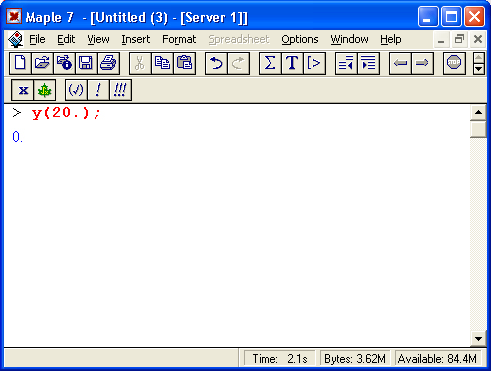Insert Maple math with Sigma icon
Viewport: 491px width, 371px height.
[x=270, y=63]
